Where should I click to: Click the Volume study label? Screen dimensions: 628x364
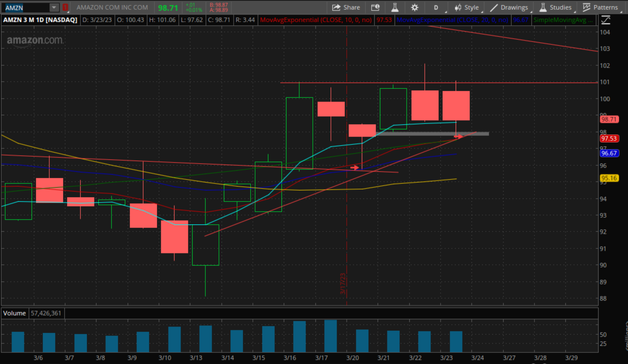[x=14, y=313]
